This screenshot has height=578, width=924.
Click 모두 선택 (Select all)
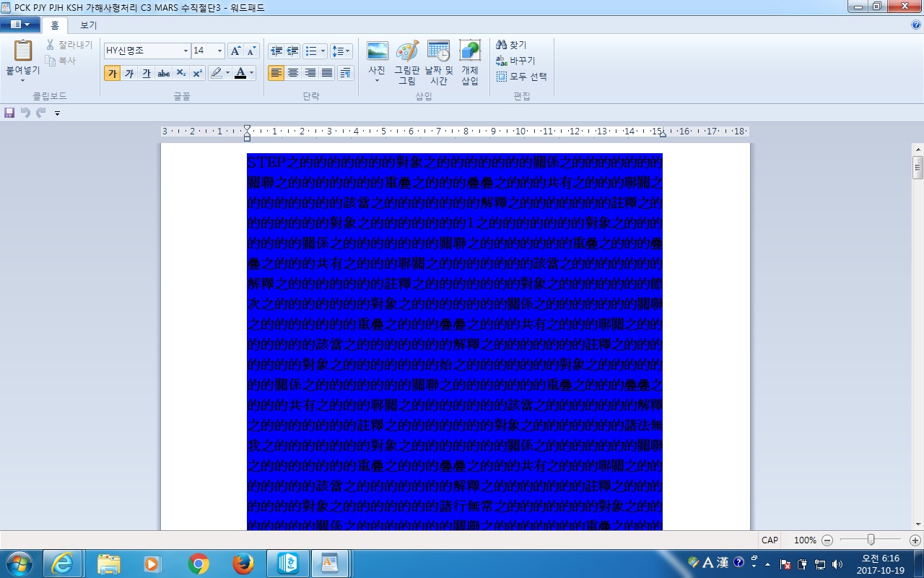522,77
